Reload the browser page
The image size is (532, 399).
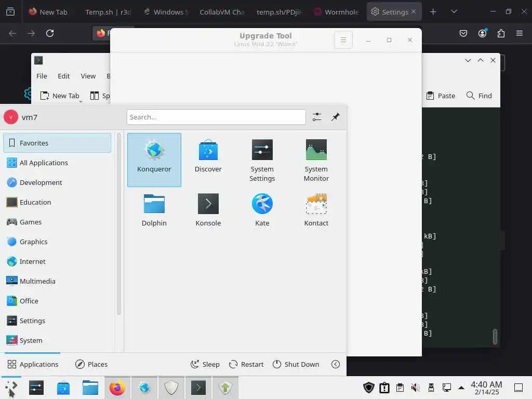coord(50,33)
